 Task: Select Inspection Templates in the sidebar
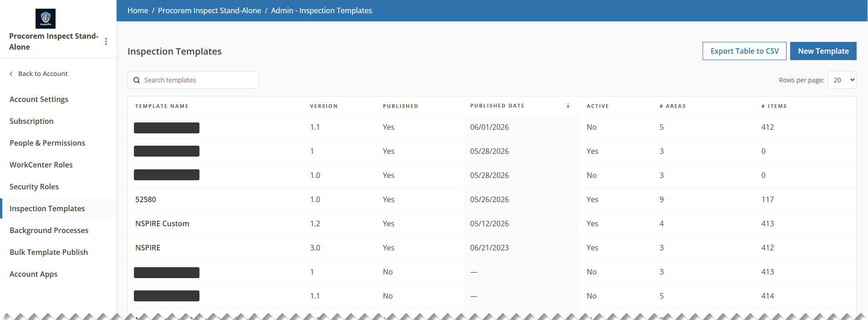point(47,208)
